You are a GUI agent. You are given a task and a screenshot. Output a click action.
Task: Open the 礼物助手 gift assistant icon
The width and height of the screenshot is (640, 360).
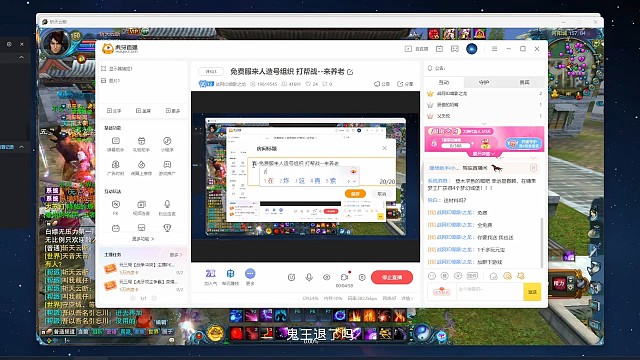tap(141, 141)
